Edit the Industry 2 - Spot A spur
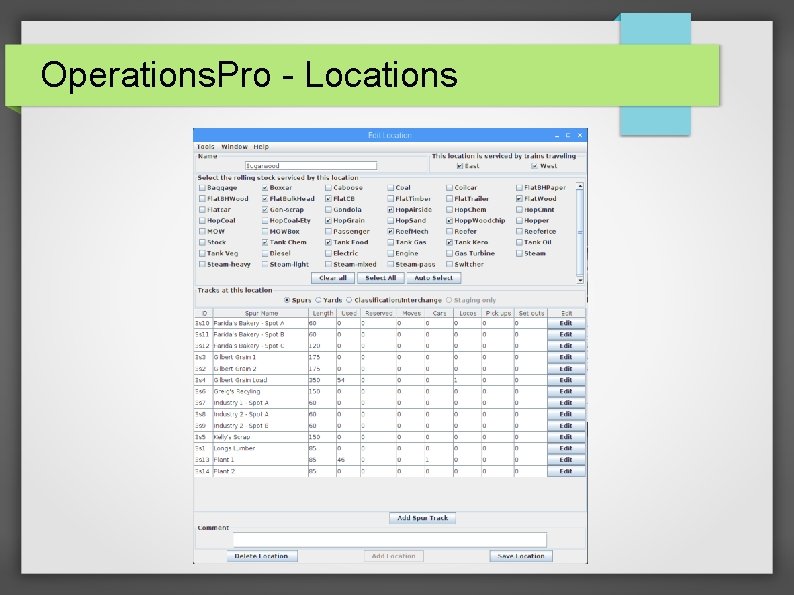The height and width of the screenshot is (595, 794). [x=566, y=414]
